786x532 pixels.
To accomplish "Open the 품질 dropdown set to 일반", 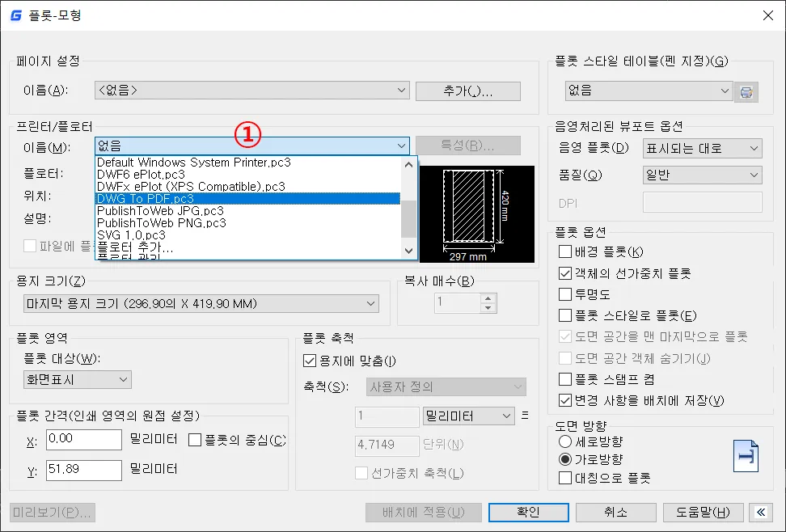I will click(702, 175).
